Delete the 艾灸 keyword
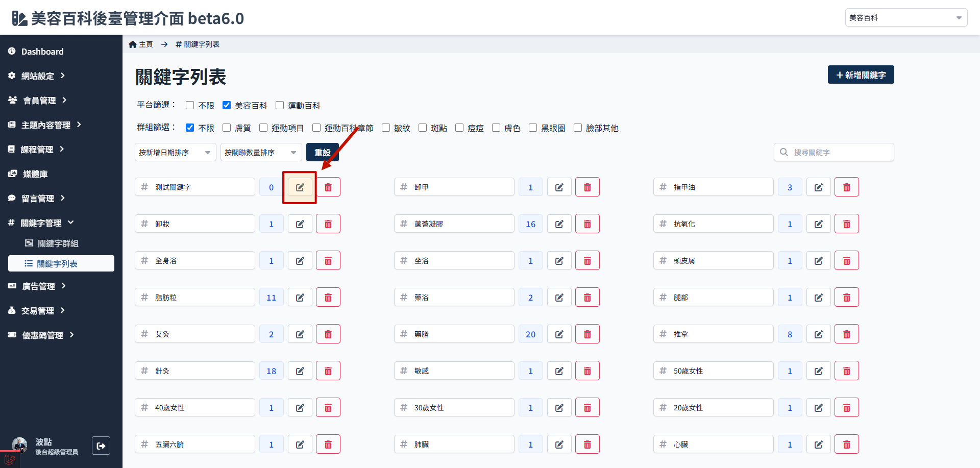Screen dimensions: 980x468 click(328, 334)
